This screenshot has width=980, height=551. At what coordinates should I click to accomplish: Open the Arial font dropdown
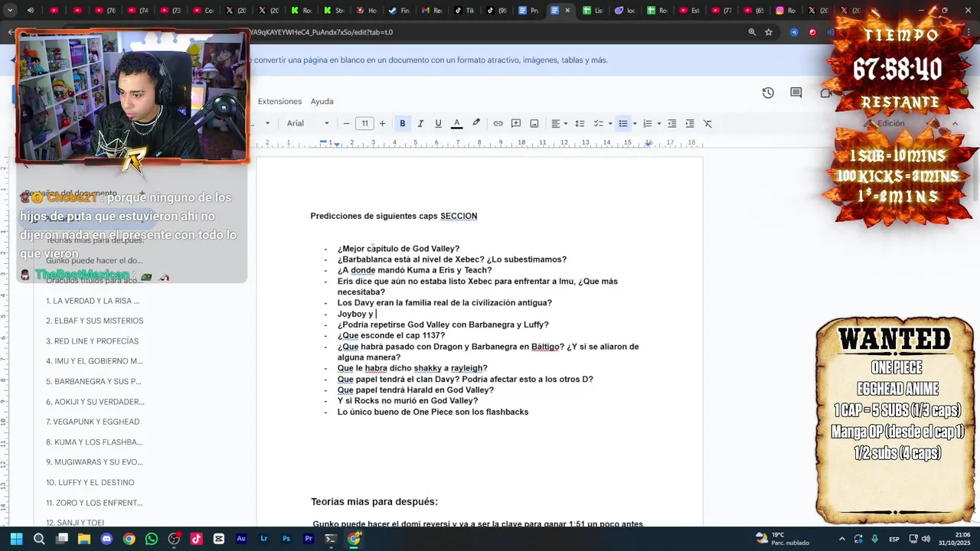point(308,123)
